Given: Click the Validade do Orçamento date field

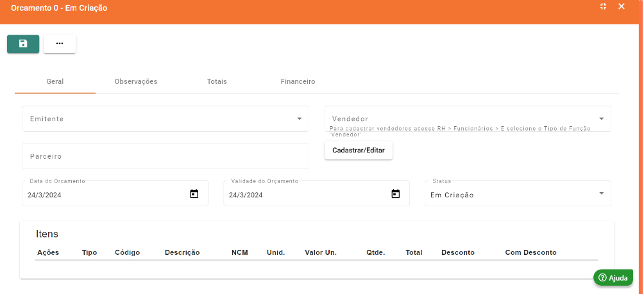Looking at the screenshot, I should click(x=305, y=195).
